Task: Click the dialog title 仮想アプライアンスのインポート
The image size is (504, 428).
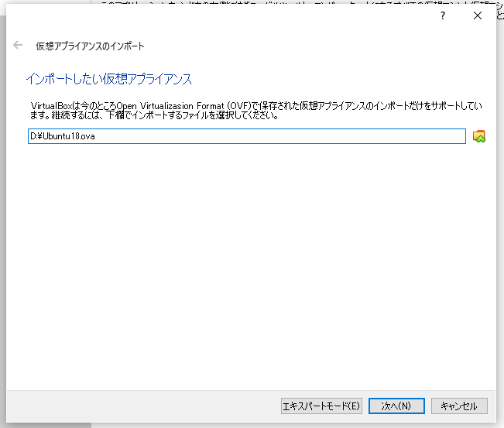Action: pos(90,46)
